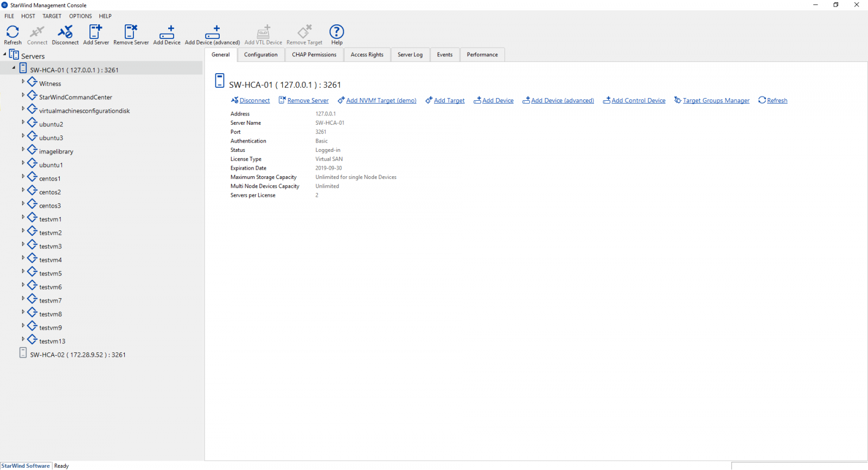Click the Add Device toolbar icon

[x=167, y=32]
